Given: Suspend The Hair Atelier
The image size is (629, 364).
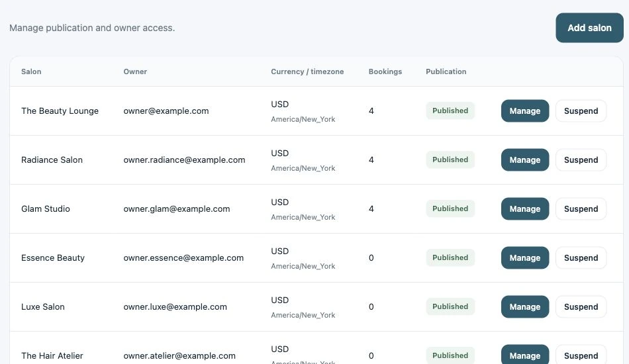Looking at the screenshot, I should 581,354.
